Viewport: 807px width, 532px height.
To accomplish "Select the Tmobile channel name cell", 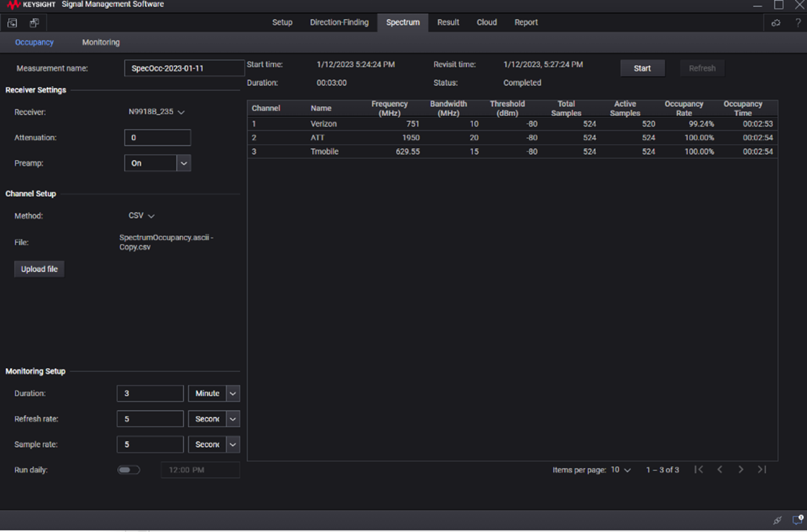I will click(x=324, y=152).
